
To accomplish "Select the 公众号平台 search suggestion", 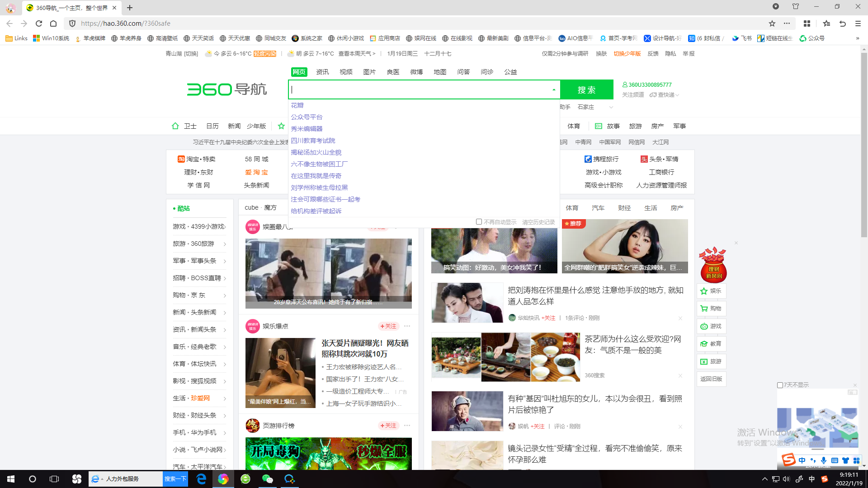I will tap(307, 117).
